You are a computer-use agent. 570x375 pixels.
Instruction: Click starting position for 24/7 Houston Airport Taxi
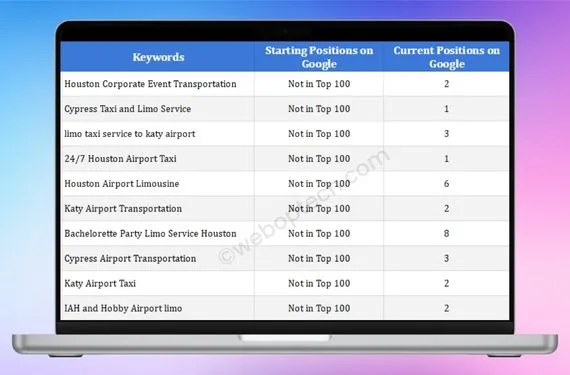tap(319, 159)
